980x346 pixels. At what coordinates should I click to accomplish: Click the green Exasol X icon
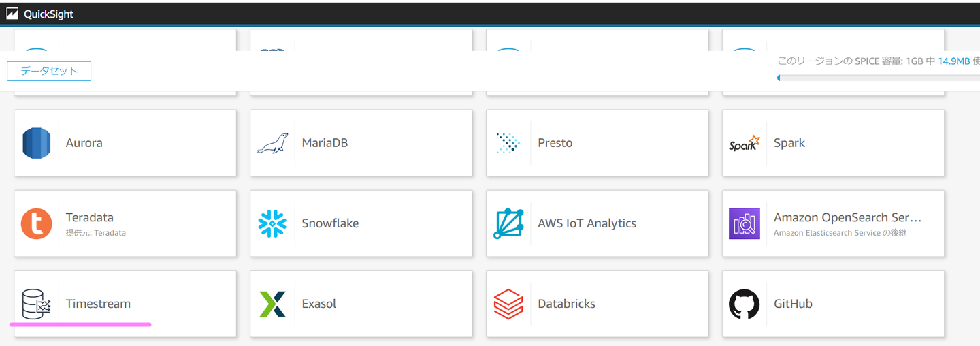coord(272,304)
